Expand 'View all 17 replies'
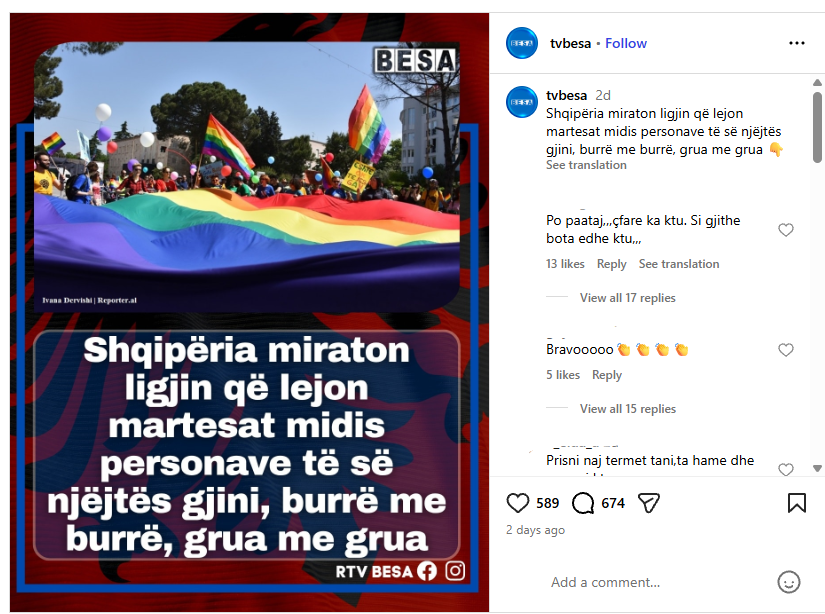 (627, 298)
